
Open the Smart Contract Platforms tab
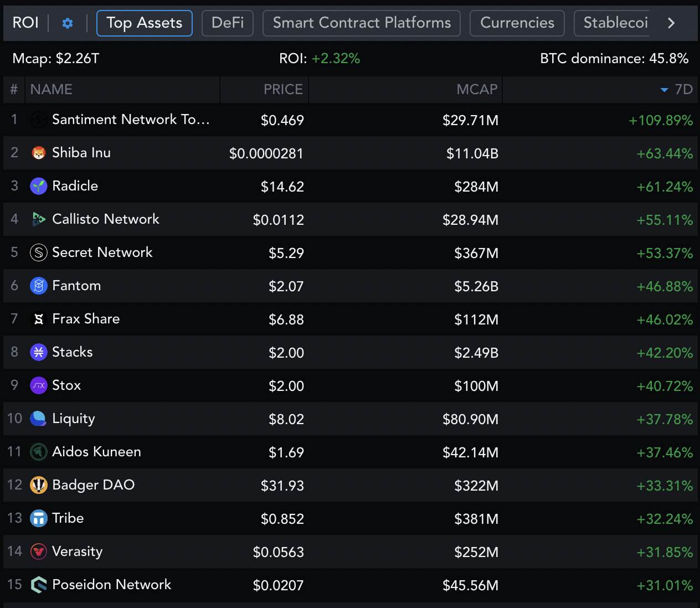(x=362, y=23)
